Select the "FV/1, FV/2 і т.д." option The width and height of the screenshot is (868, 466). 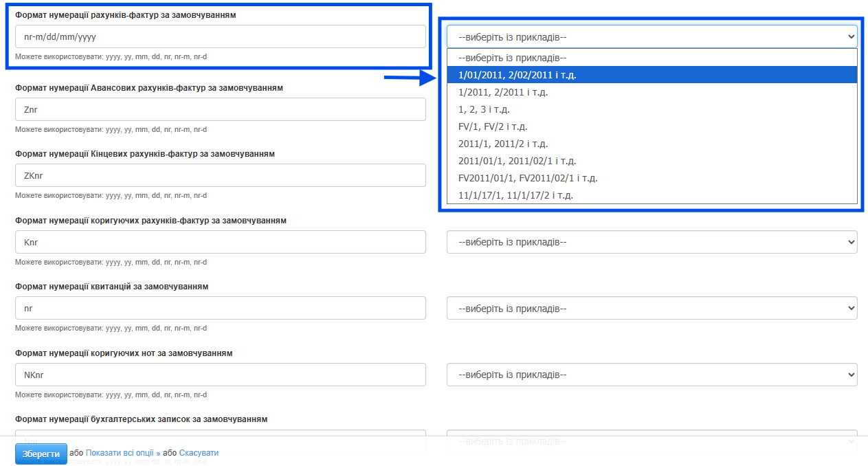493,126
